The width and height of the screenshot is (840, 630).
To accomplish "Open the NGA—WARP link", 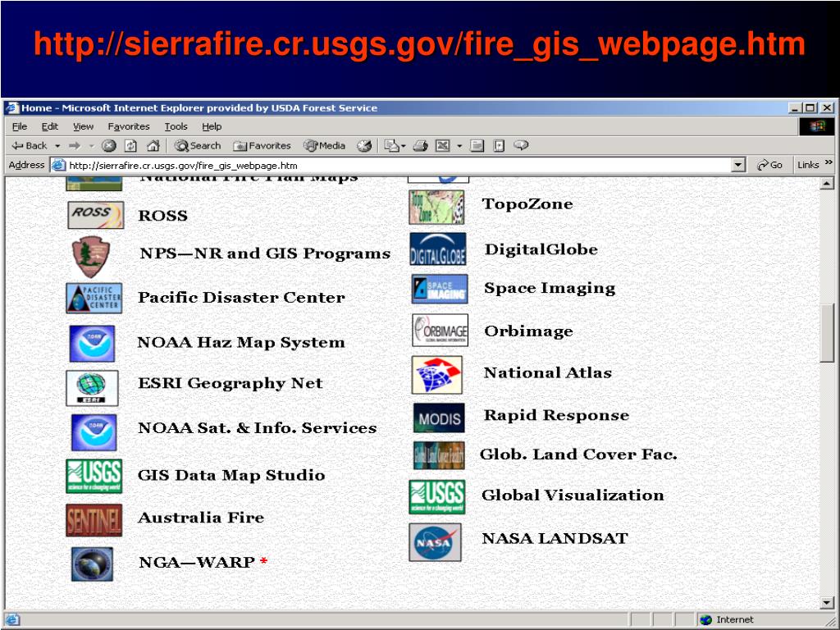I will coord(197,562).
